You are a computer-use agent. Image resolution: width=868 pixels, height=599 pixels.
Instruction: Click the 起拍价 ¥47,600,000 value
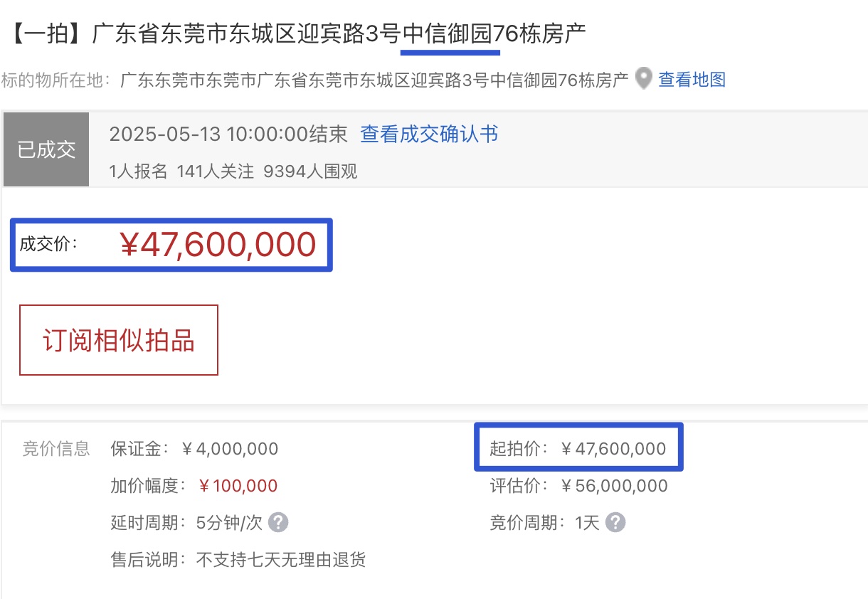[x=613, y=449]
